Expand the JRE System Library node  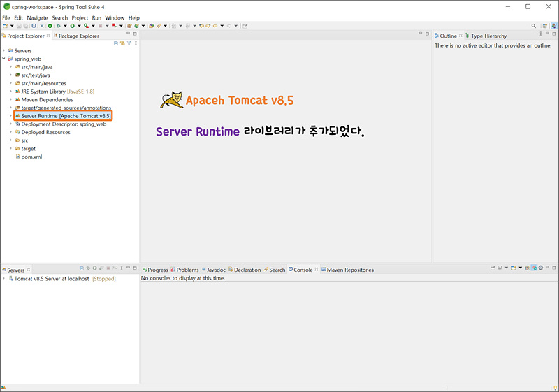[x=10, y=92]
